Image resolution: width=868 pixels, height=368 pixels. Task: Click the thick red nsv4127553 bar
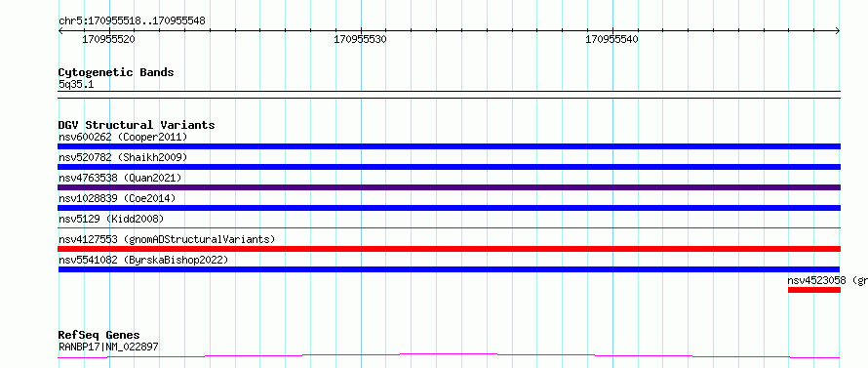tap(449, 249)
